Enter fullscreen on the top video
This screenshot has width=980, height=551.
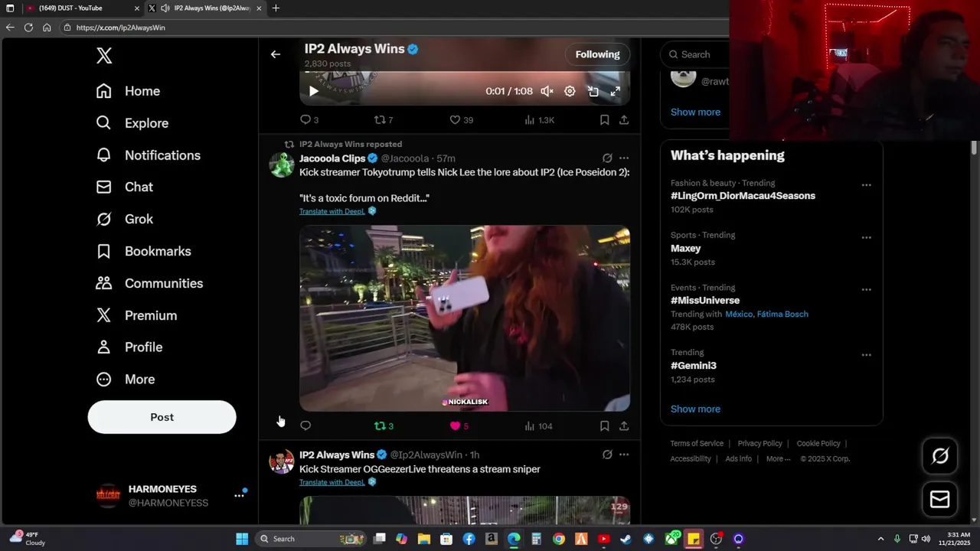[615, 91]
